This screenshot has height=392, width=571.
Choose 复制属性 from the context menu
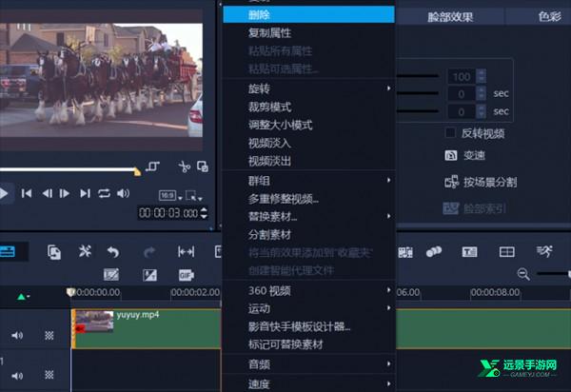point(308,33)
